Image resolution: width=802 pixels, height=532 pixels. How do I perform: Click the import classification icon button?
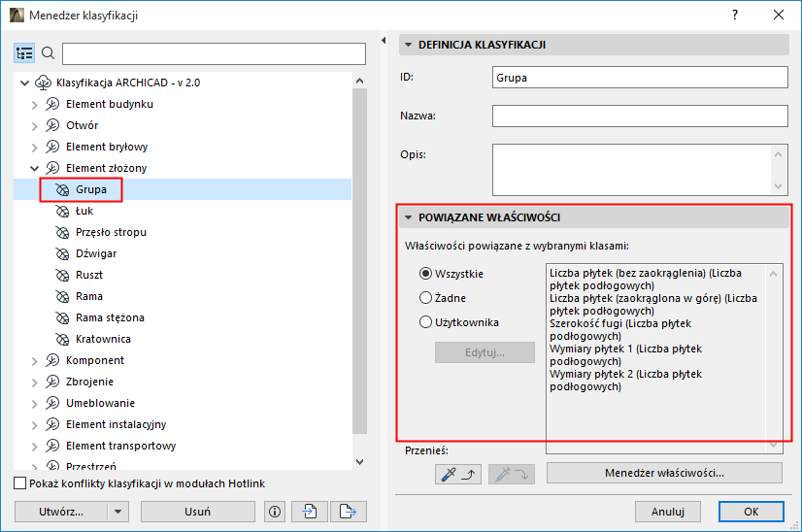310,512
